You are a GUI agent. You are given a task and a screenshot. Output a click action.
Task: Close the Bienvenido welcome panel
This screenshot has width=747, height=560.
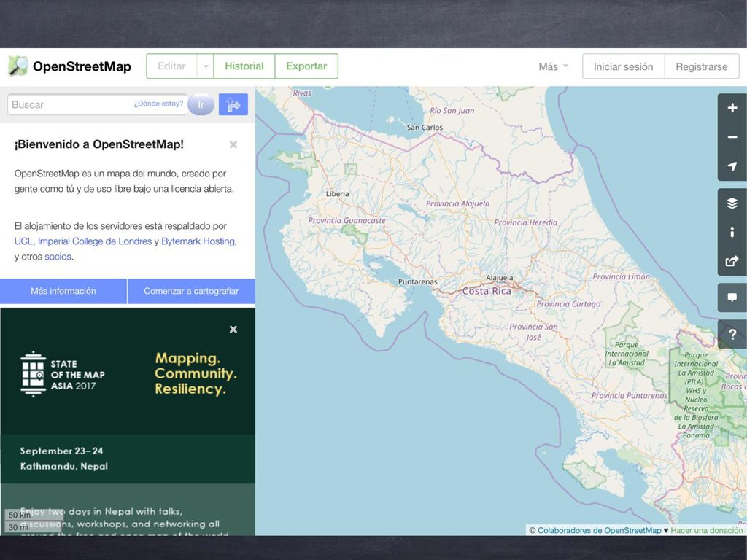[233, 144]
